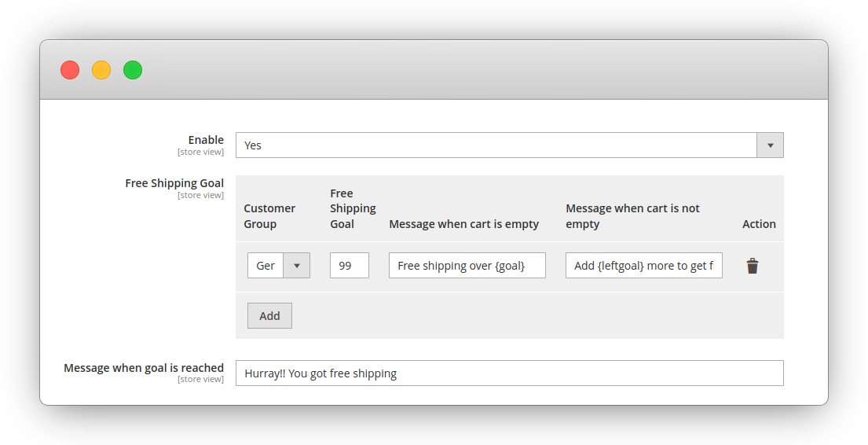Click 'Message when cart is not empty' header

click(x=632, y=216)
